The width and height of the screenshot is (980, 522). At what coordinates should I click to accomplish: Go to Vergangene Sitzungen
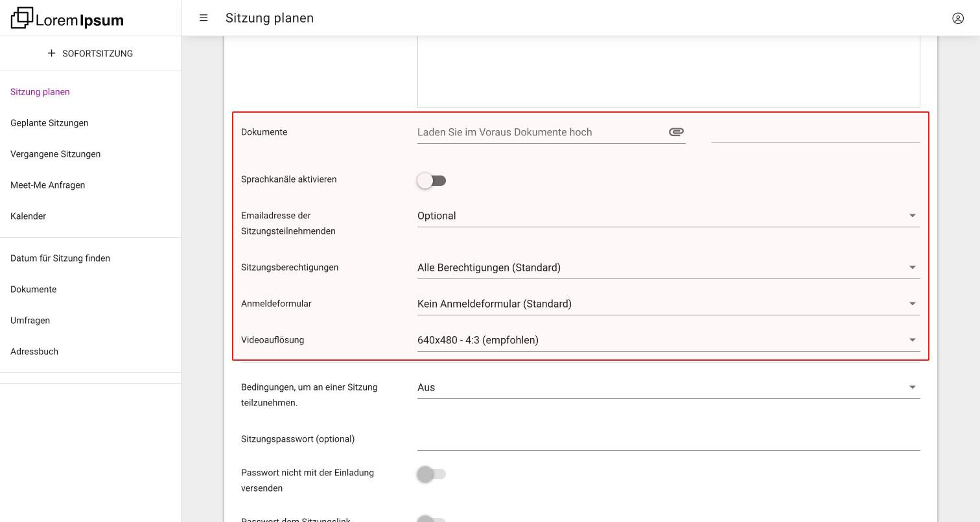click(55, 154)
